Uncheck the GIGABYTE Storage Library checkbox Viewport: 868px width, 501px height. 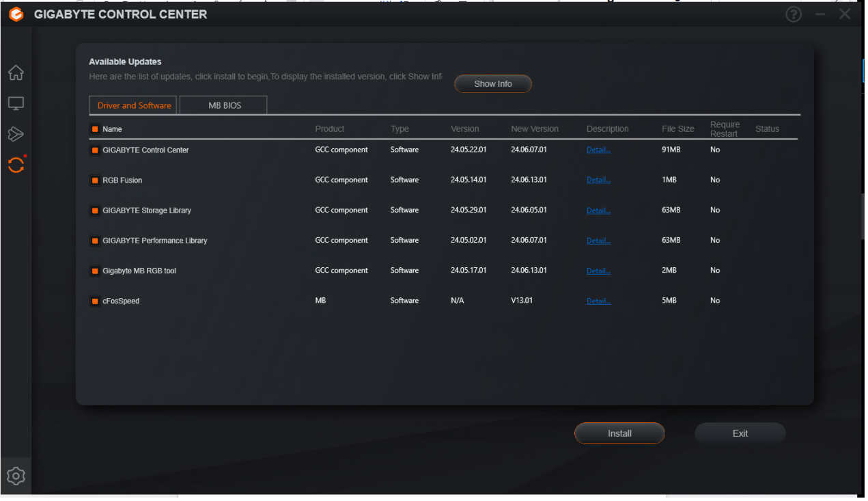point(95,211)
